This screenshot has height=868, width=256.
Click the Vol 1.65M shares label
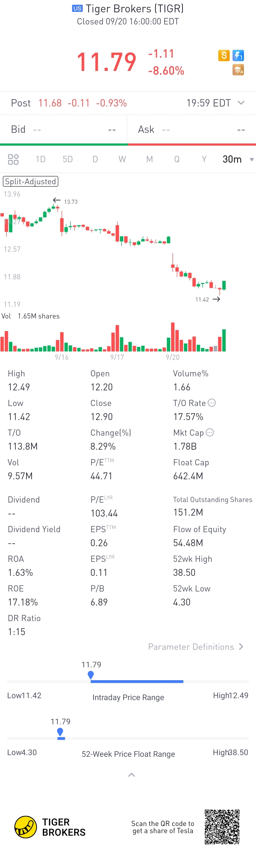(31, 316)
